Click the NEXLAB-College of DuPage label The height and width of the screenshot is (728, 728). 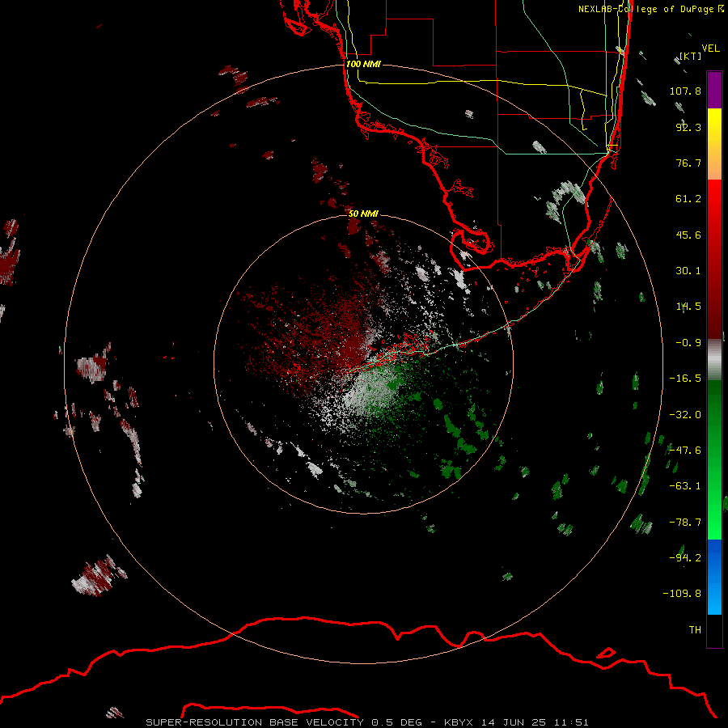click(650, 9)
